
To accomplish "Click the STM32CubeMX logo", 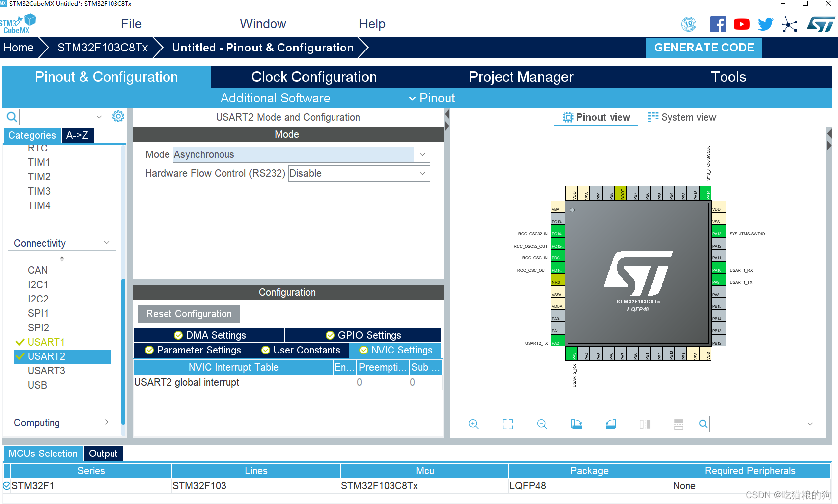I will 18,24.
